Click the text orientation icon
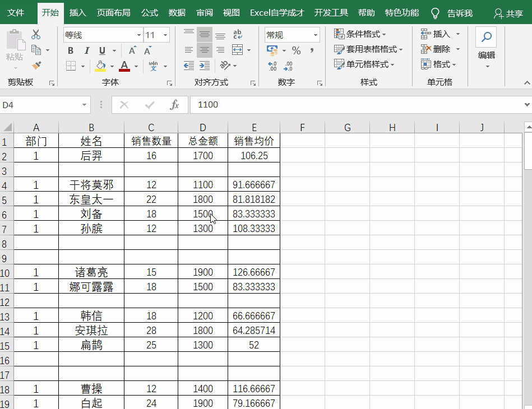This screenshot has width=532, height=409. (x=225, y=65)
